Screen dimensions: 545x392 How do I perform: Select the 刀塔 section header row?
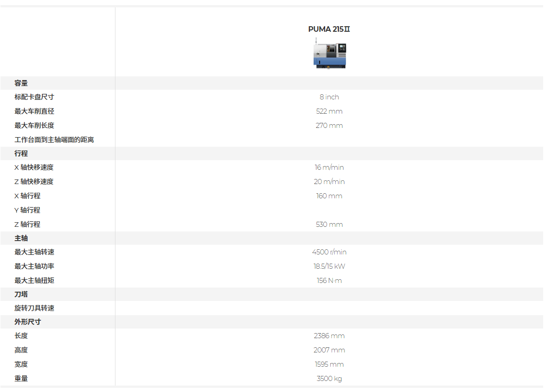(272, 294)
